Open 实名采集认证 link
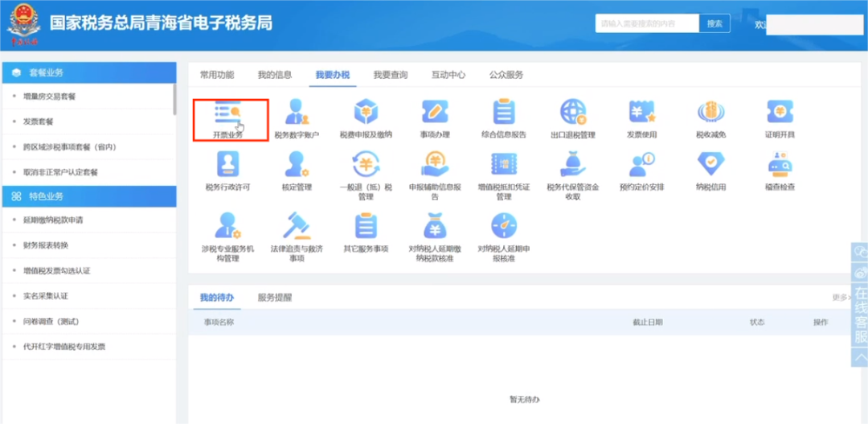The height and width of the screenshot is (424, 868). (45, 296)
